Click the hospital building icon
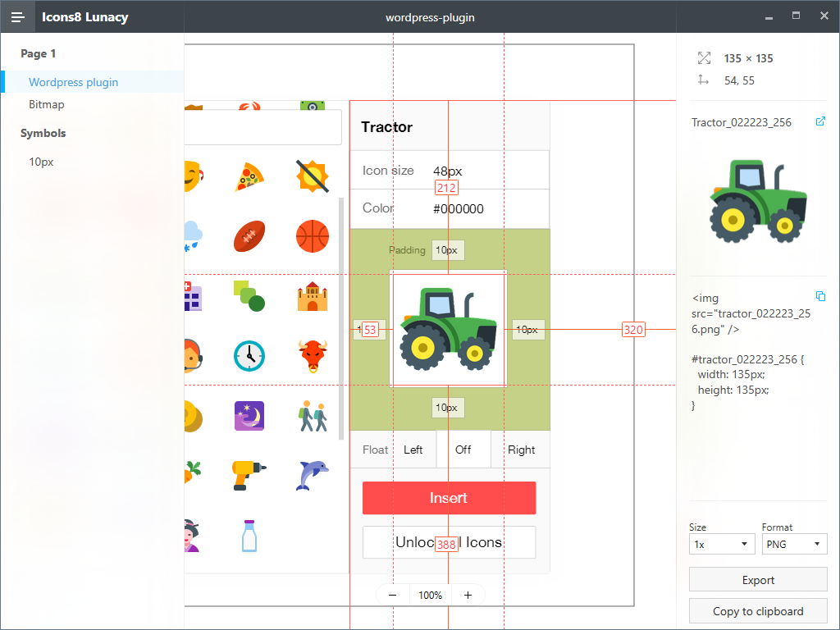Image resolution: width=840 pixels, height=630 pixels. [x=193, y=296]
